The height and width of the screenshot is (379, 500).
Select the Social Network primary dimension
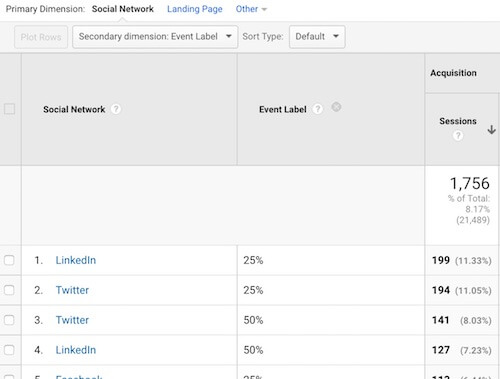point(123,9)
